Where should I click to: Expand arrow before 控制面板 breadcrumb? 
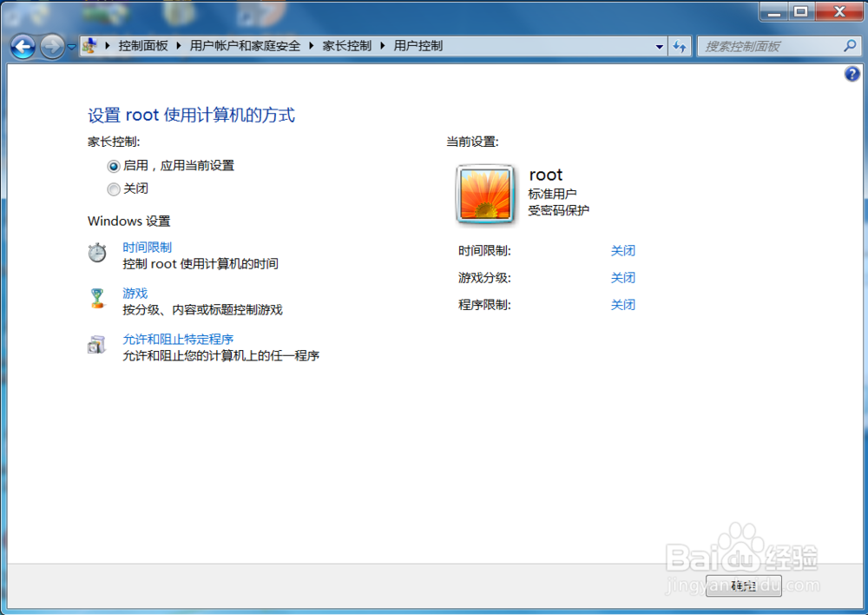(108, 46)
